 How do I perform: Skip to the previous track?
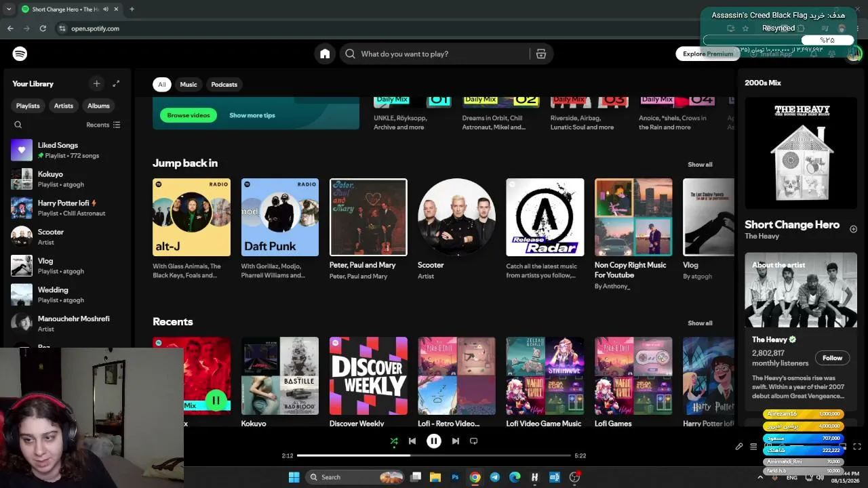412,441
